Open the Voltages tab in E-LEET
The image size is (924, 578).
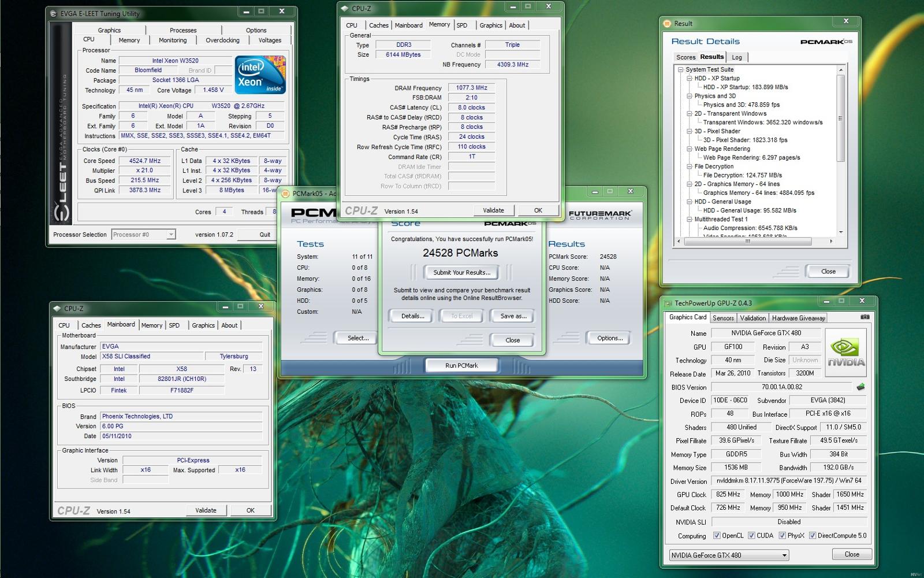pos(270,40)
